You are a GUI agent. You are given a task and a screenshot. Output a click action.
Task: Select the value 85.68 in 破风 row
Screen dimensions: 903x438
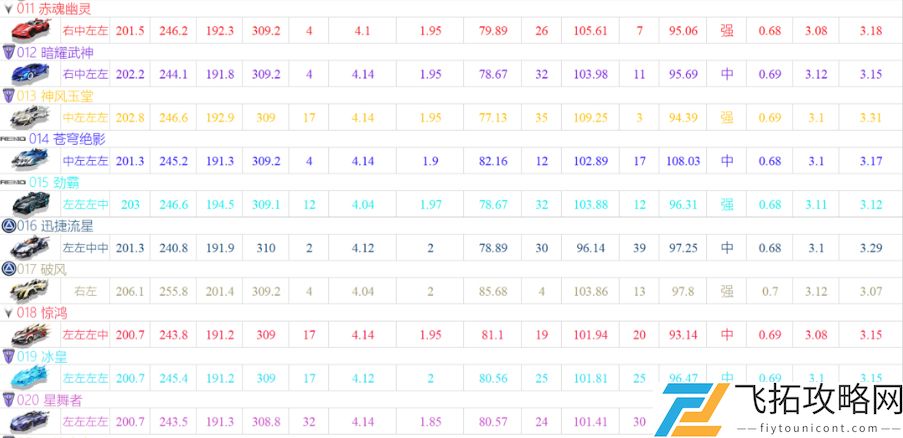493,291
